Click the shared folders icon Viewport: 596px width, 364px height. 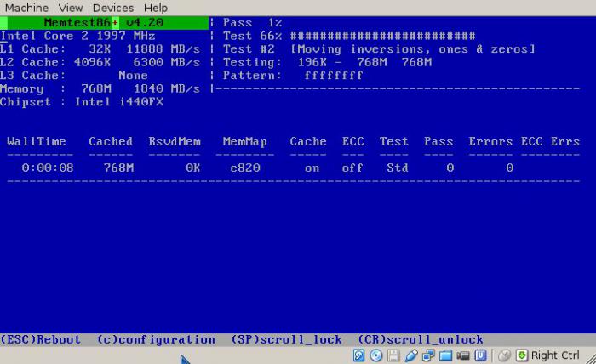[445, 355]
